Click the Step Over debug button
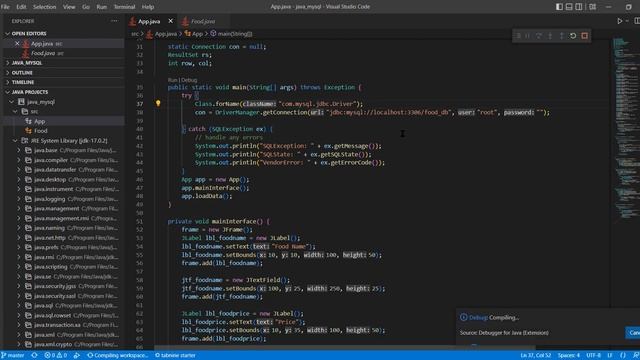Screen dimensions: 640x360 pos(539,36)
